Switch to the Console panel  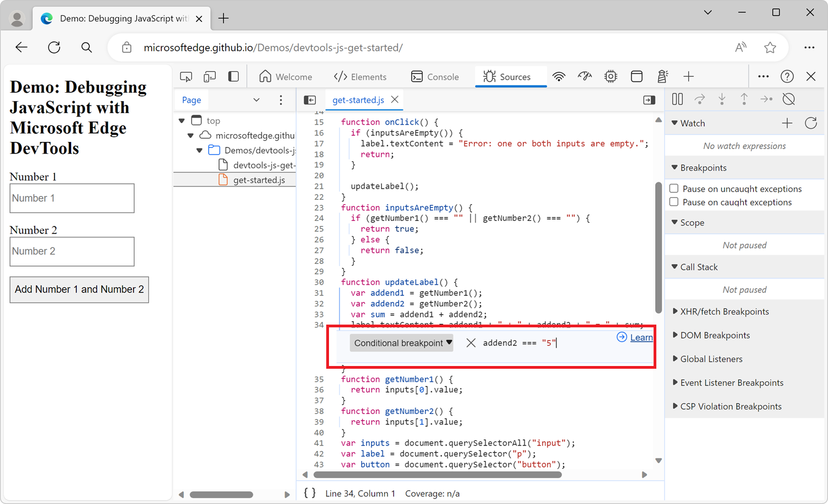click(x=436, y=76)
